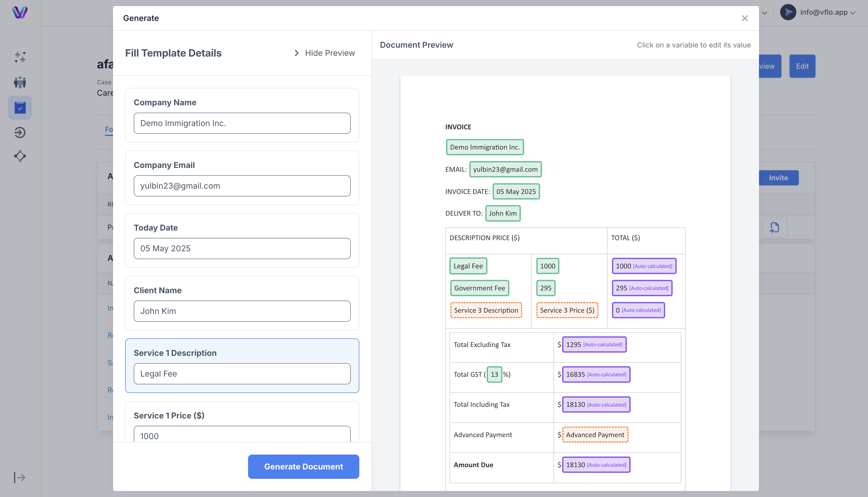Click the 295 auto-calculated row total
868x497 pixels.
click(x=642, y=288)
